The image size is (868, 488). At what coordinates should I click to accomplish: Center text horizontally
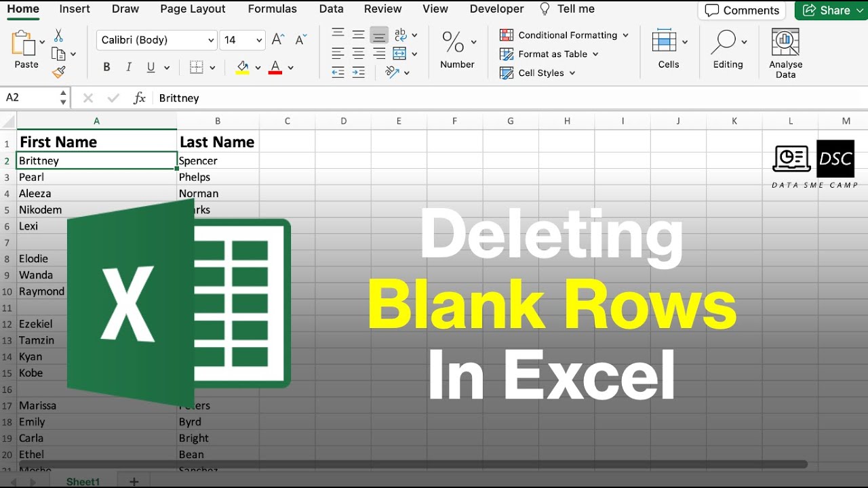point(359,54)
